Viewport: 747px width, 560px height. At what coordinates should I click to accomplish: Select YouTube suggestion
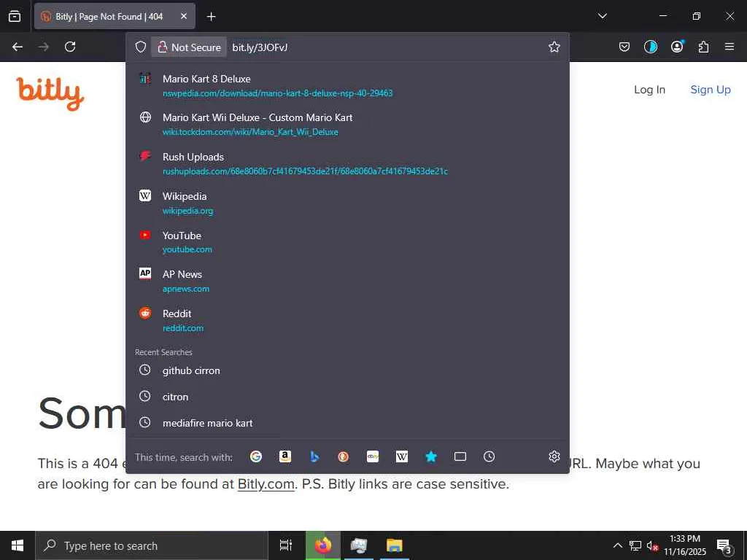(348, 242)
